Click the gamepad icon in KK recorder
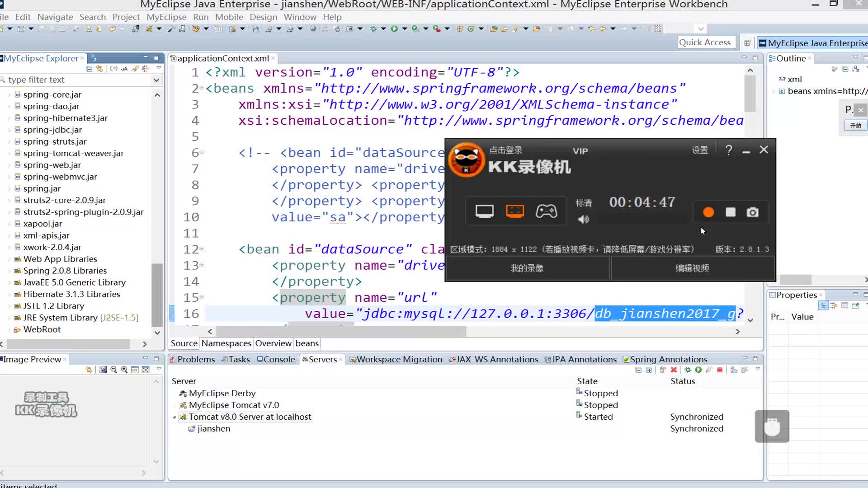The image size is (868, 488). (547, 211)
